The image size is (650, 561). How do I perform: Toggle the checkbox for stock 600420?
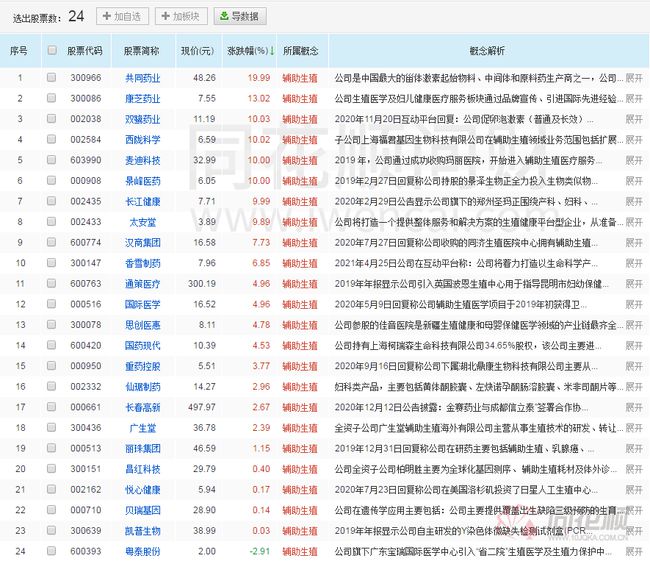[51, 344]
